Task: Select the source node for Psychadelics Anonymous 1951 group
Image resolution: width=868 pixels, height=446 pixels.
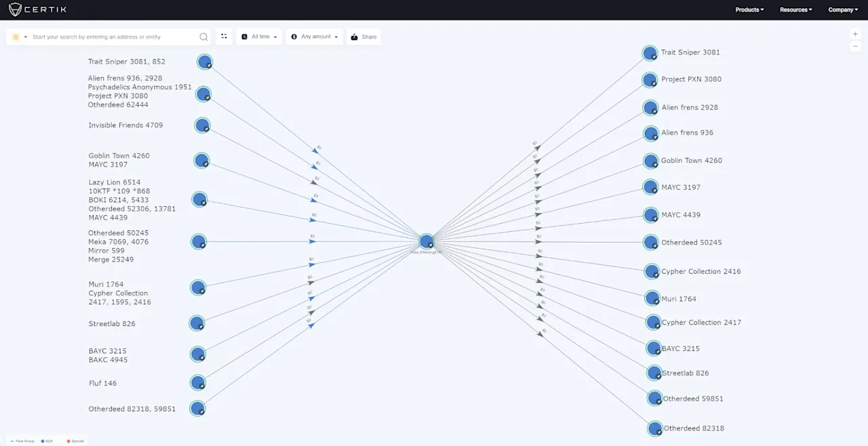Action: coord(203,94)
